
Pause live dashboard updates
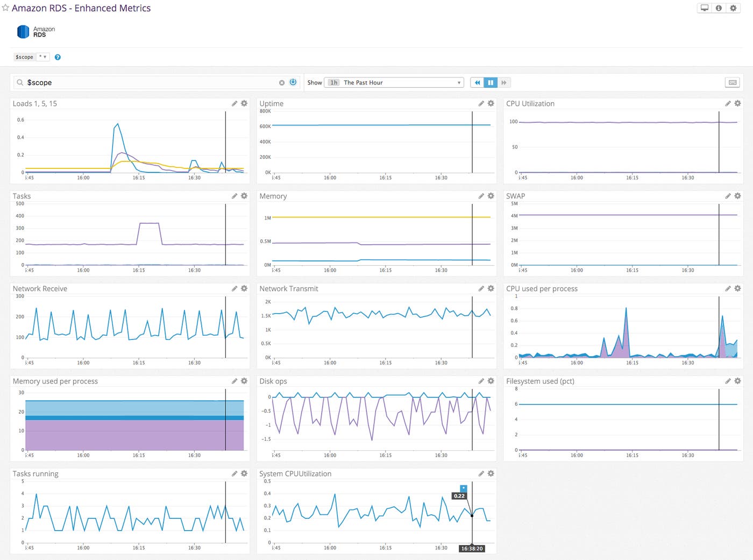click(490, 82)
